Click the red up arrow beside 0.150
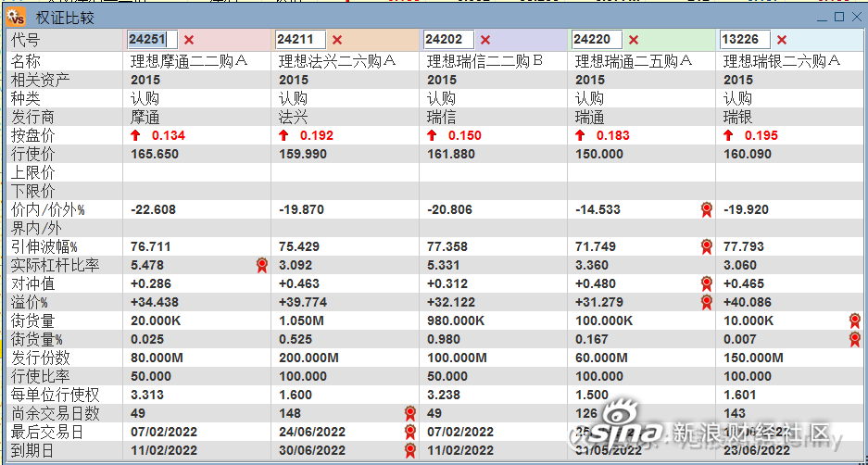The width and height of the screenshot is (868, 465). tap(432, 135)
